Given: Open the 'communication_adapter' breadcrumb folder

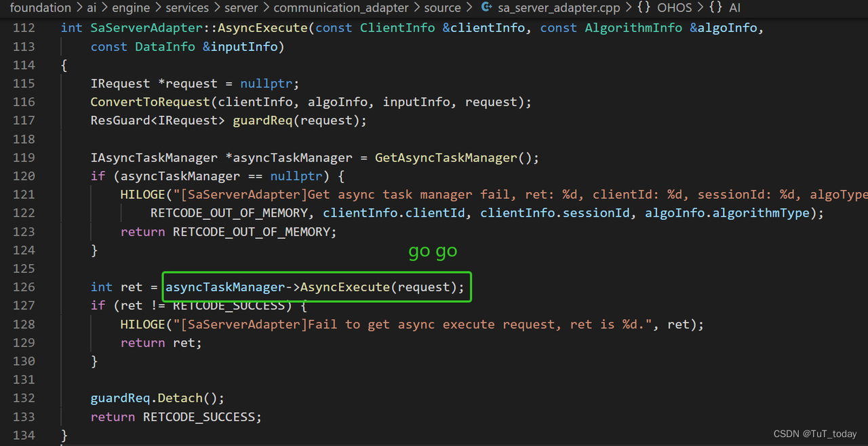Looking at the screenshot, I should tap(341, 8).
